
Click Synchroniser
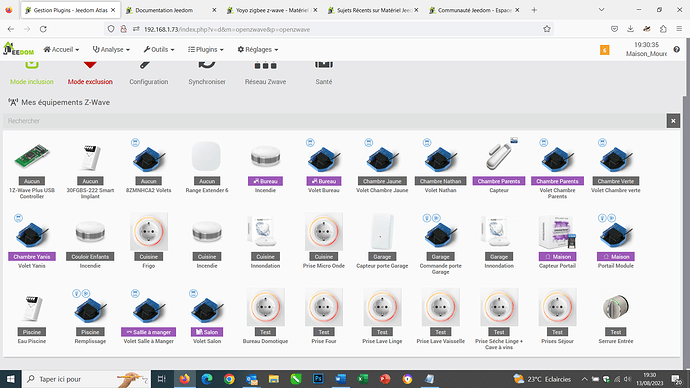click(x=207, y=74)
